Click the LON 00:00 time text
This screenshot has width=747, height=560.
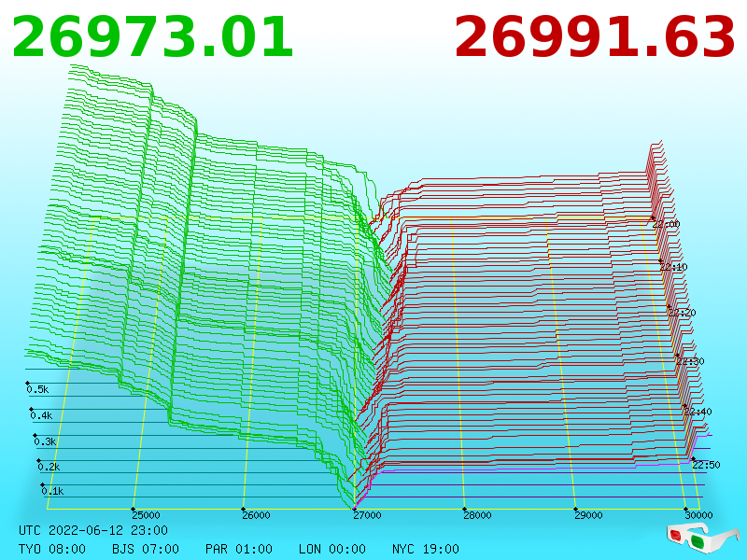click(332, 549)
